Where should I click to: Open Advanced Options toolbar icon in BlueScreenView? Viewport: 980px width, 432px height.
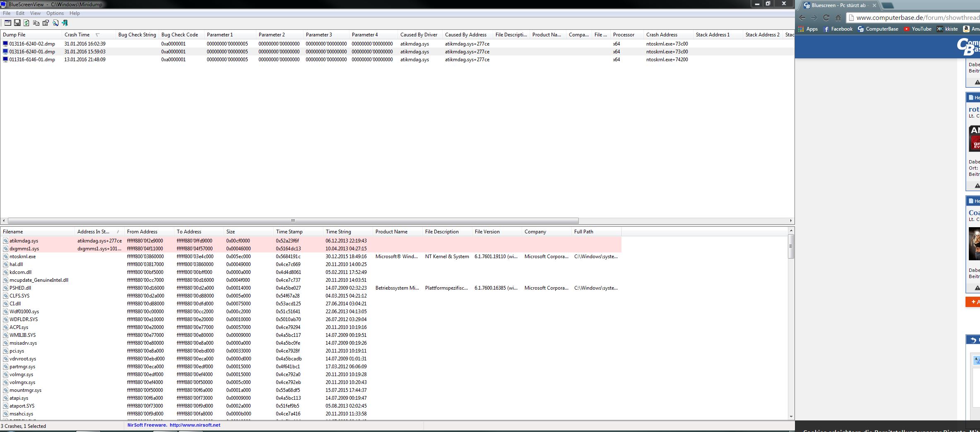point(7,23)
